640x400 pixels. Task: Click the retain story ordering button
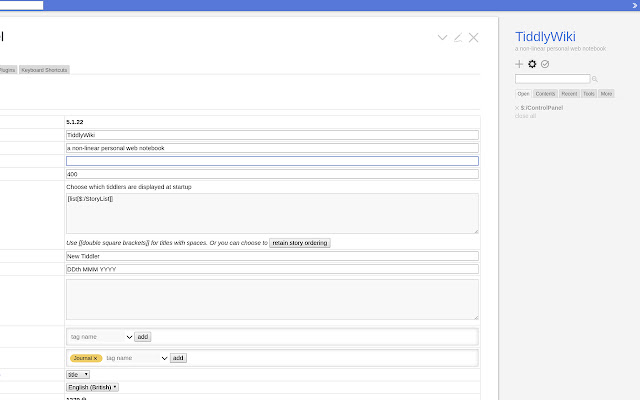click(300, 243)
